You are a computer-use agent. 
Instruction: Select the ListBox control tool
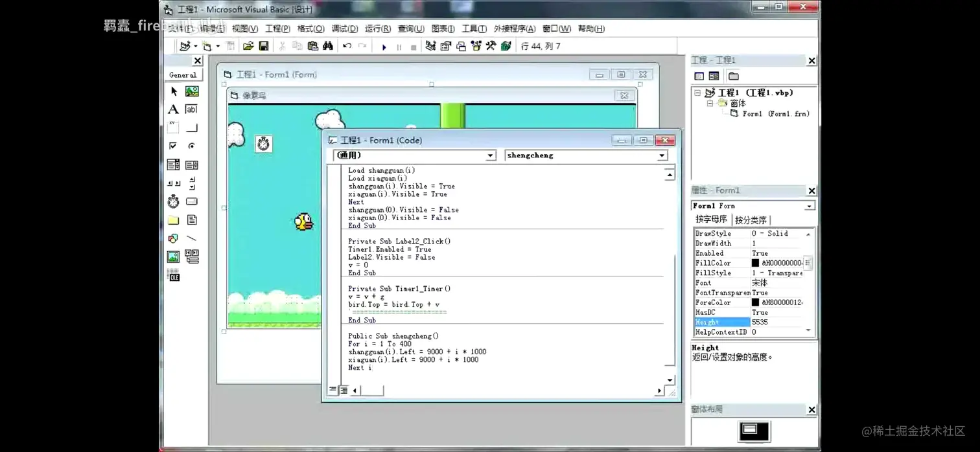click(x=192, y=164)
